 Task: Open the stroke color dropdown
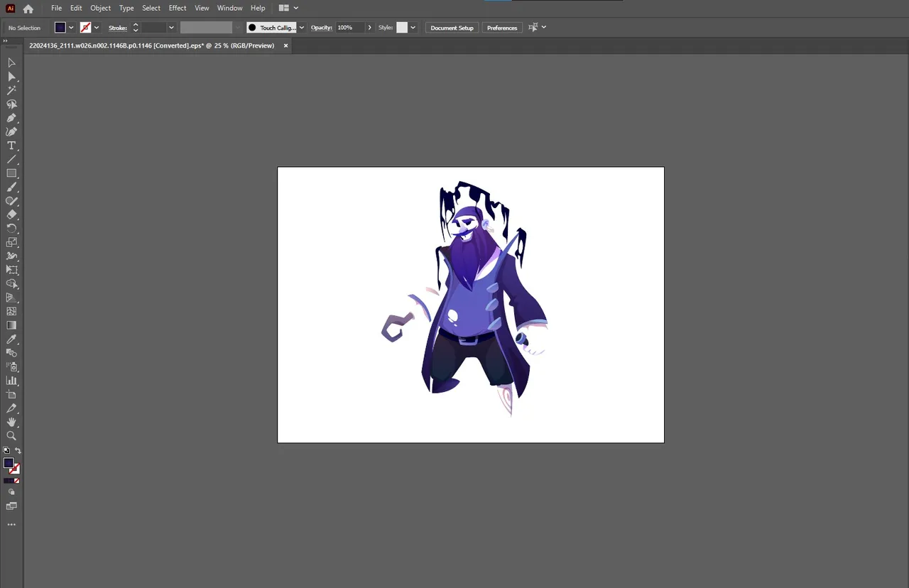click(x=97, y=28)
